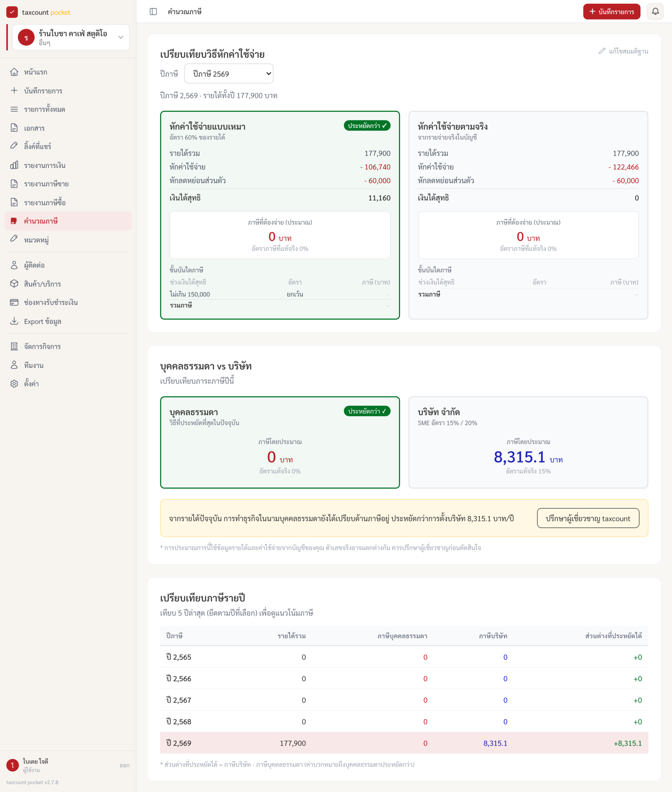Click แก้ไขสมมติฐาน edit link
The width and height of the screenshot is (672, 792).
[x=623, y=51]
